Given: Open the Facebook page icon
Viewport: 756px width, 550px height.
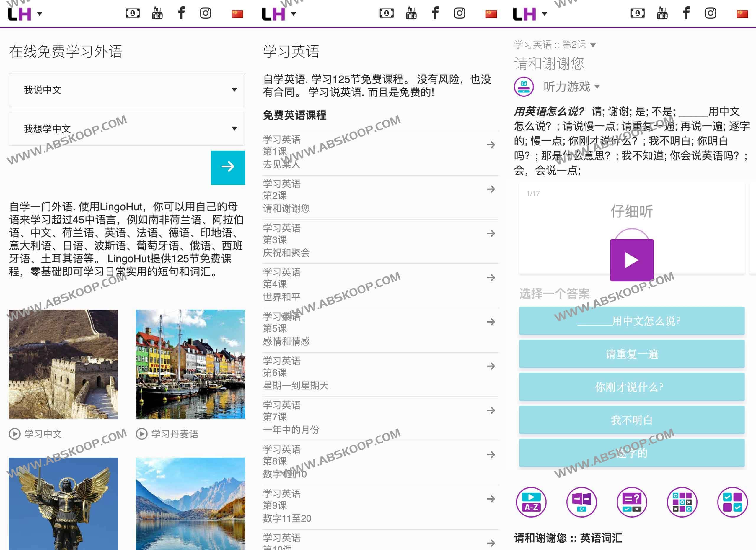Looking at the screenshot, I should coord(181,13).
